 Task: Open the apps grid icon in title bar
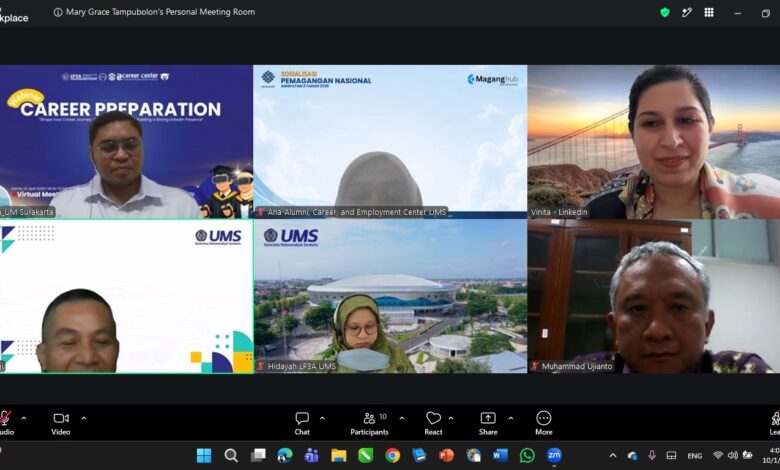[x=709, y=12]
